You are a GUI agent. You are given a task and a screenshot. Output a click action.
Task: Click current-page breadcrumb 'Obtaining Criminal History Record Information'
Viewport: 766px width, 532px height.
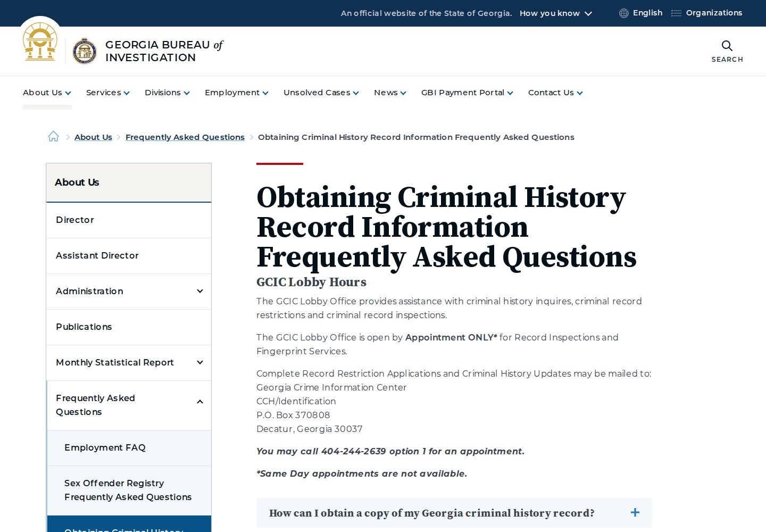point(416,137)
